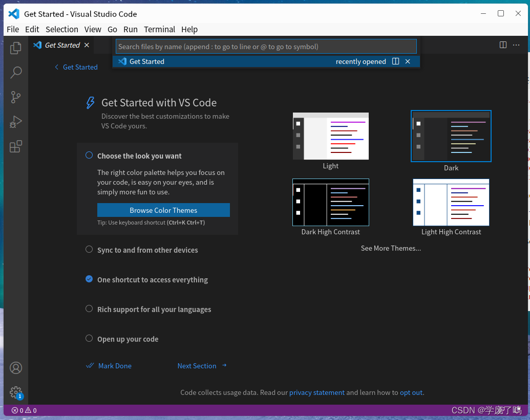Select the Light High Contrast theme preview
Viewport: 530px width, 420px height.
[451, 202]
